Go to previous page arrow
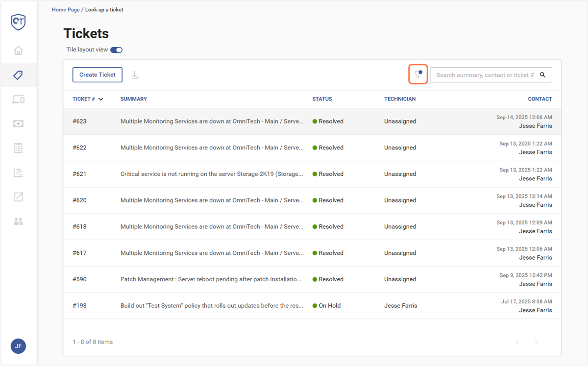Viewport: 588px width, 366px height. point(517,342)
